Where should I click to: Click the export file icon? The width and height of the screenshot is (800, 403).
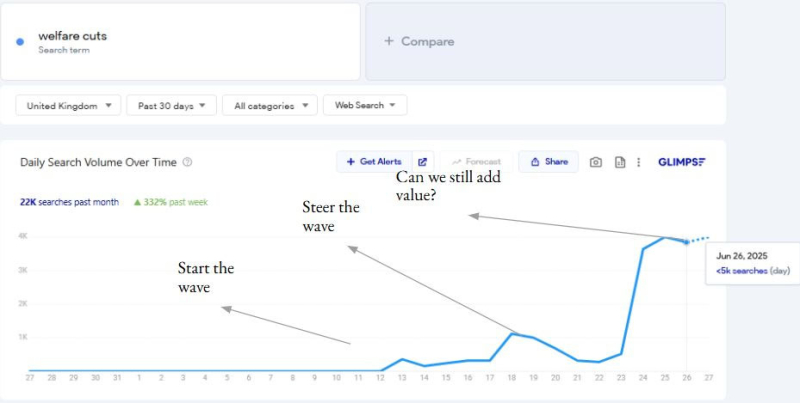[620, 162]
